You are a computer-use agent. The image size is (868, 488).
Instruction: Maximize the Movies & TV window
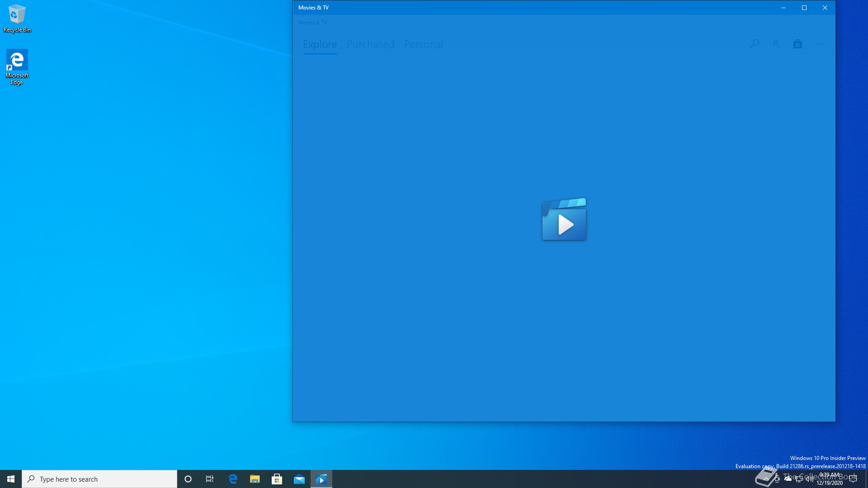804,8
